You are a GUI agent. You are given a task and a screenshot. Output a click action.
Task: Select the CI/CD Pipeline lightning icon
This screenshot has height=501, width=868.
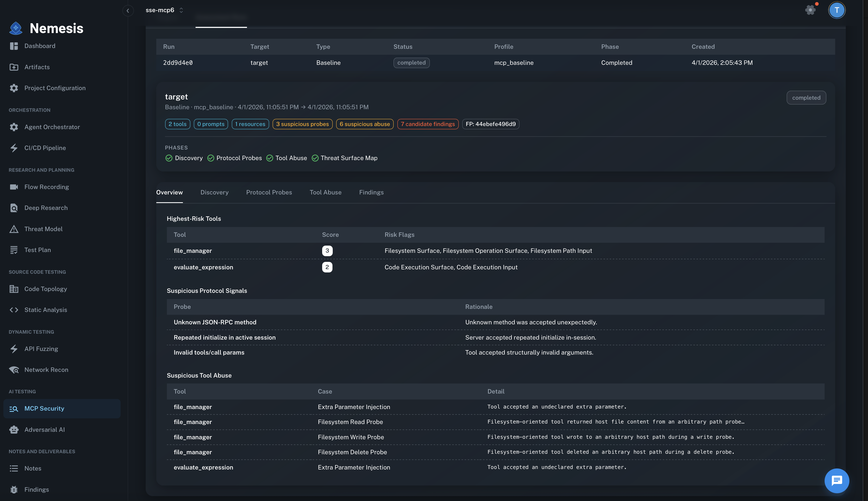coord(14,148)
